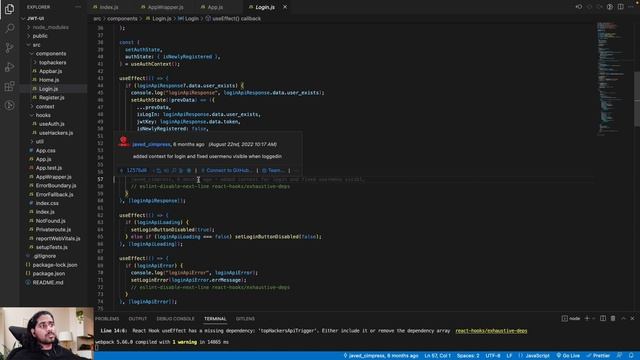
Task: Open the Extensions view
Action: coord(9,86)
